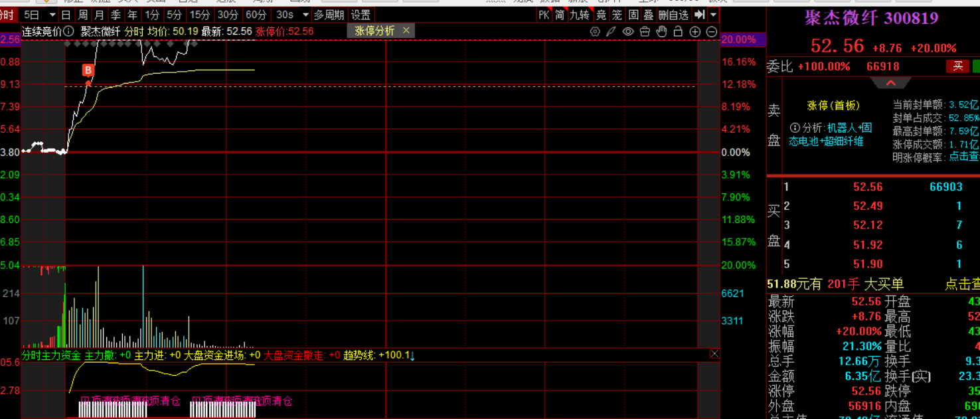
Task: Zoom in with the plus icon
Action: tap(695, 32)
